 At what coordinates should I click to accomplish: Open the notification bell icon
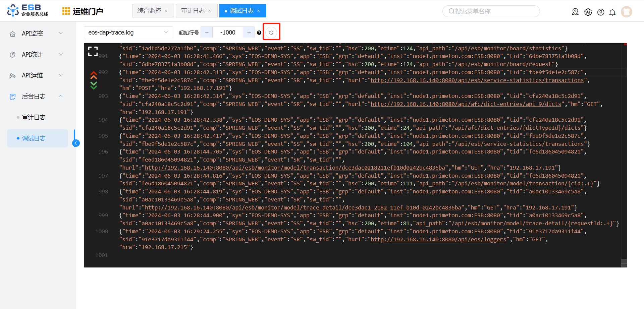coord(612,12)
